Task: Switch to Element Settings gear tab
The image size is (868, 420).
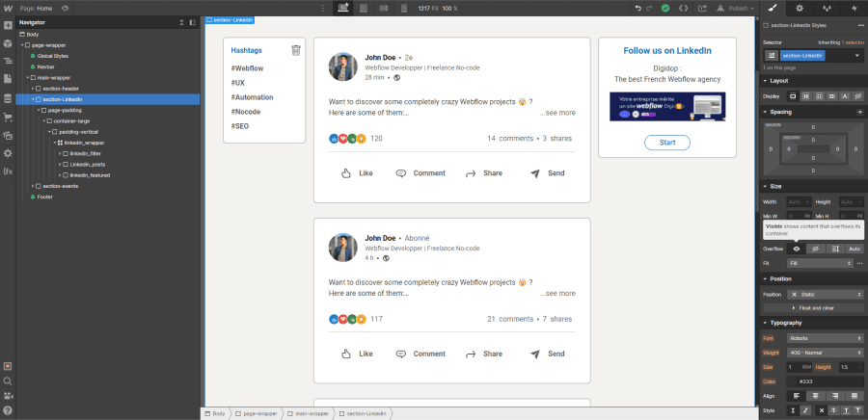Action: pos(800,9)
